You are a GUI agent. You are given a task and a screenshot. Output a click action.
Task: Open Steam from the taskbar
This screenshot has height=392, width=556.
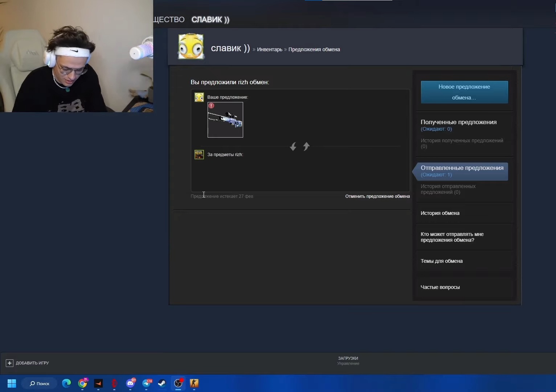click(x=162, y=383)
